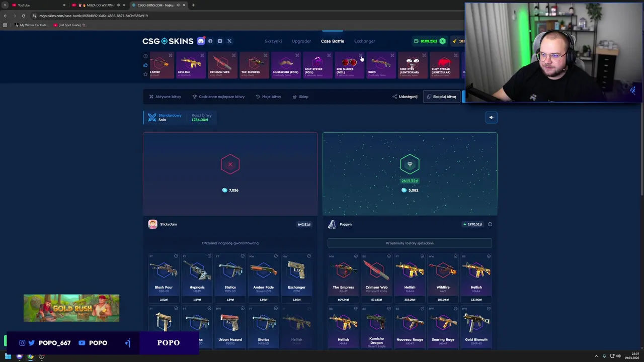Viewport: 644px width, 362px height.
Task: Open the Discord icon in site header
Action: [201, 41]
